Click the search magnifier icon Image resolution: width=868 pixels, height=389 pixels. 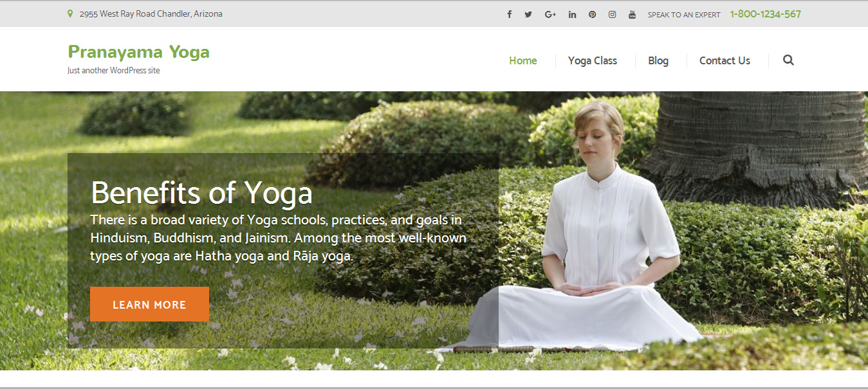[788, 60]
